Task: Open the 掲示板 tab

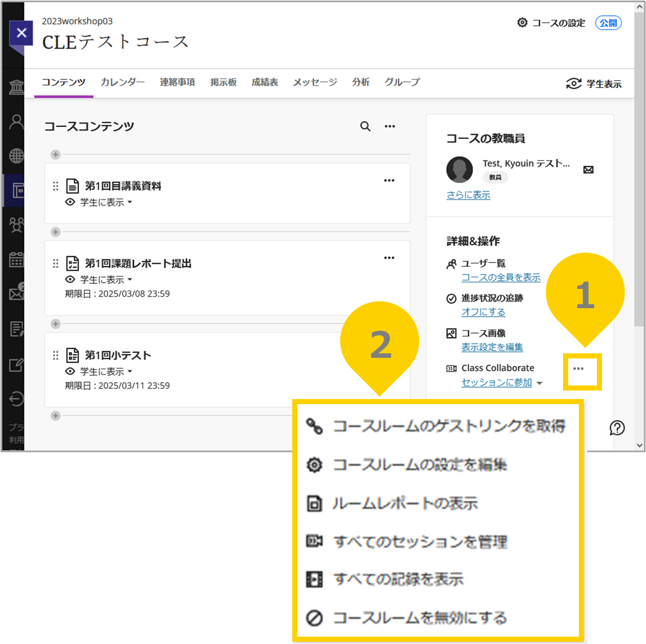Action: pos(223,82)
